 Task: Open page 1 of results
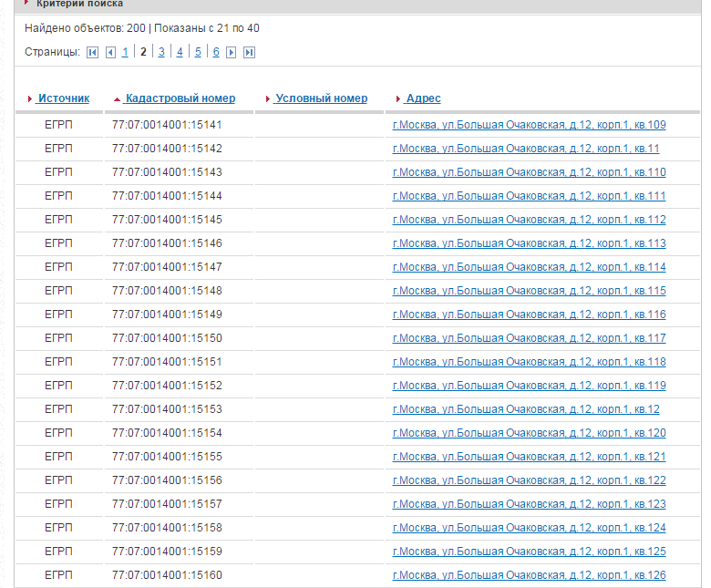point(125,52)
